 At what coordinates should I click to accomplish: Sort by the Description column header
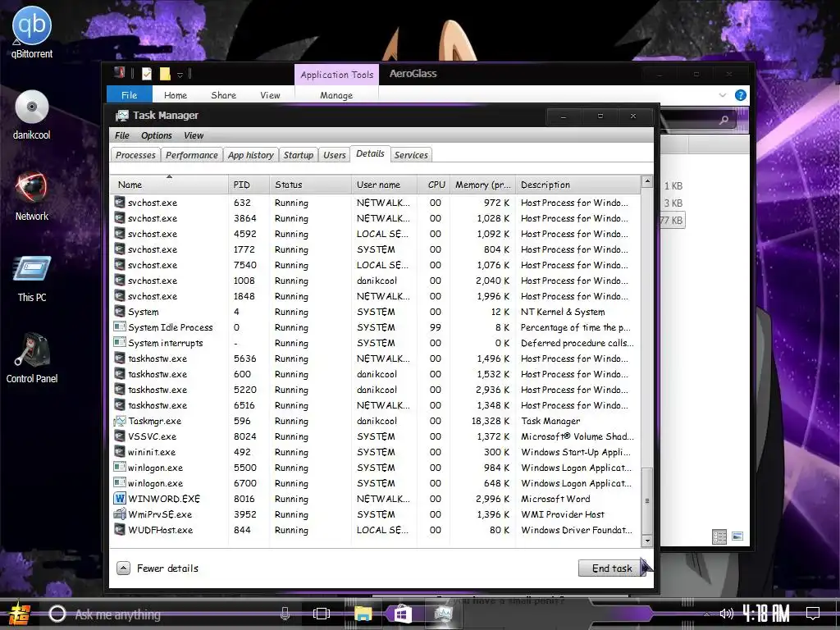point(578,185)
